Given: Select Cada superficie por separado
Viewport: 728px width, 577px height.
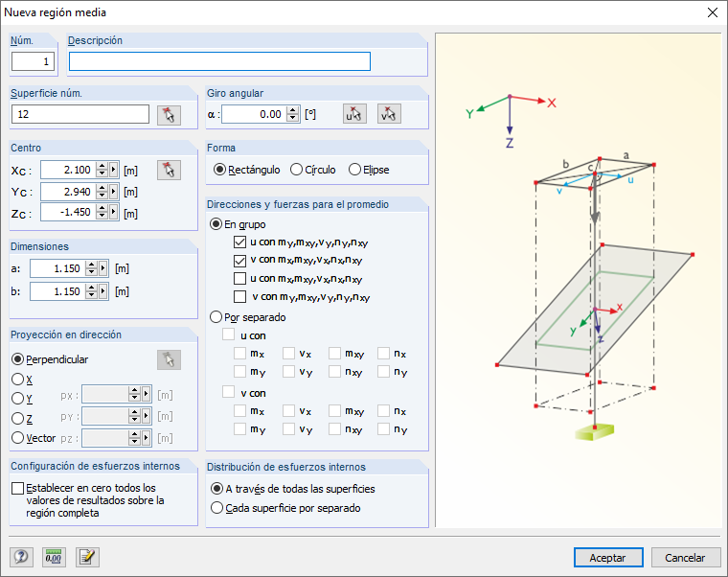Looking at the screenshot, I should (x=285, y=508).
